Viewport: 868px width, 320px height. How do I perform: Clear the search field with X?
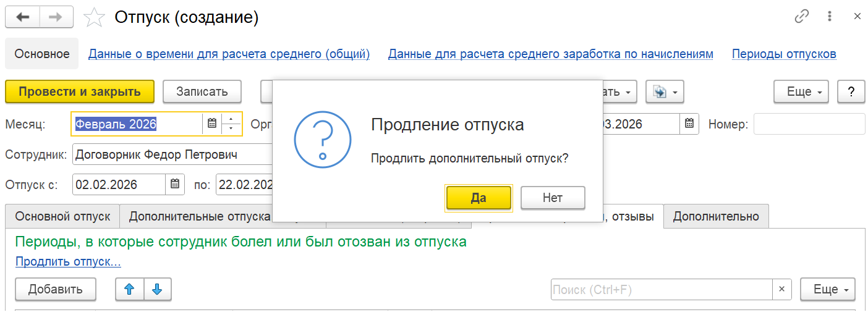[781, 289]
